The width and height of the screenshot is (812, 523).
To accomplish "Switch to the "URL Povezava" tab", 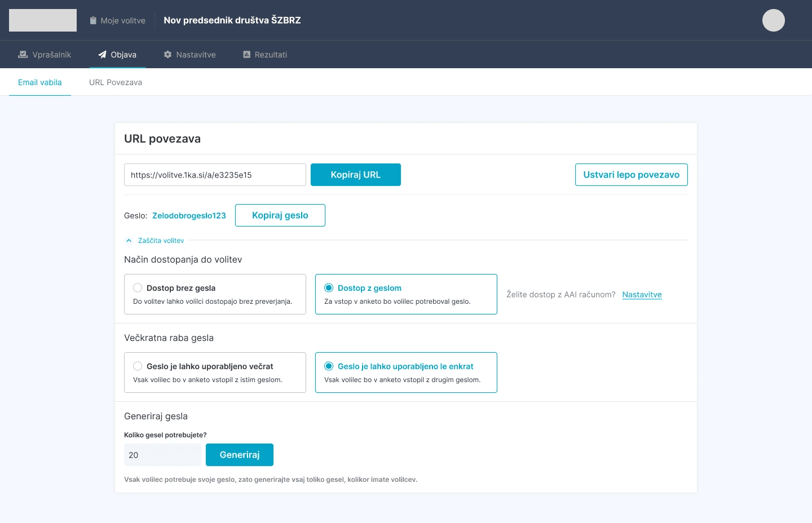I will pos(115,82).
